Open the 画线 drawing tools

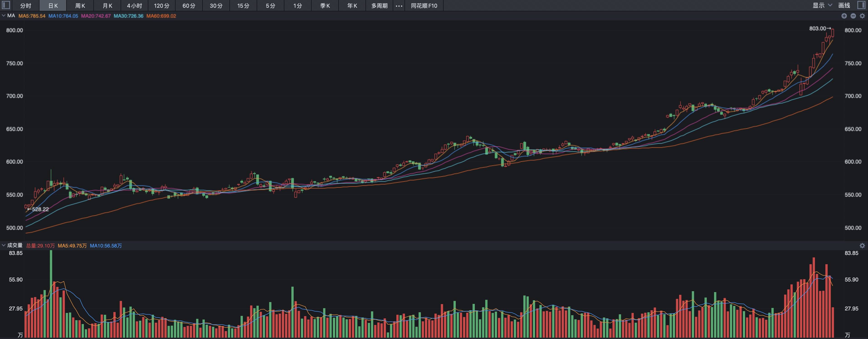(x=844, y=5)
